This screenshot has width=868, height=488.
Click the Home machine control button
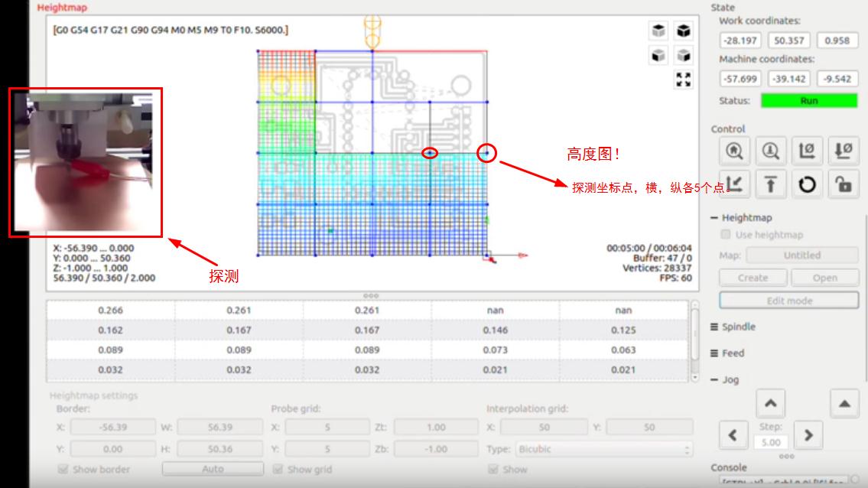[x=734, y=151]
